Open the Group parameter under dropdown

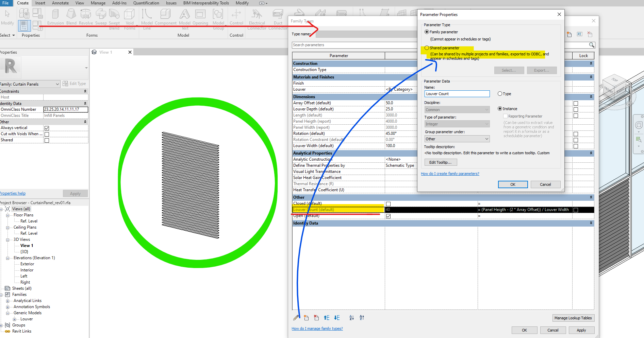tap(457, 139)
